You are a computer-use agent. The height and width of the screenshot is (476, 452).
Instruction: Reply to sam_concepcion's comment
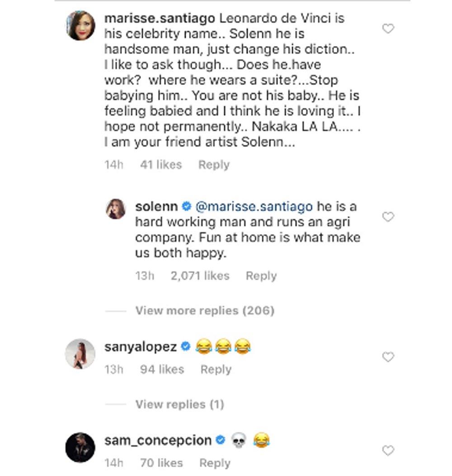tap(215, 463)
